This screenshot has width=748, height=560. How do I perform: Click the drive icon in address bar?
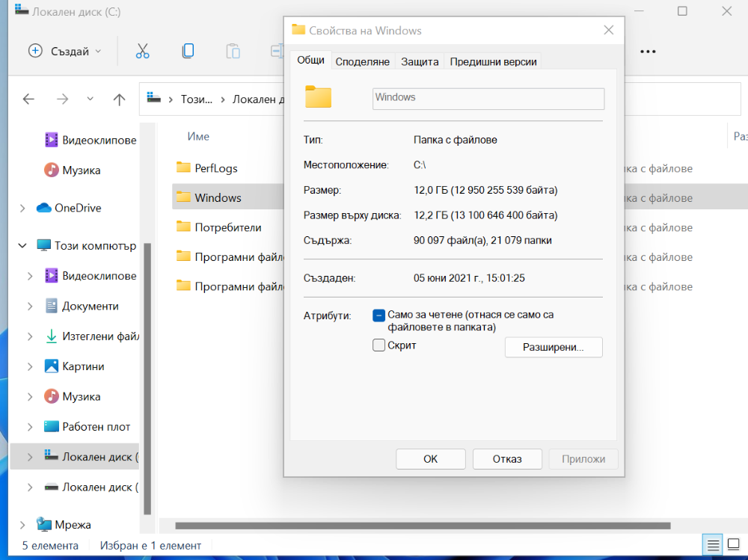(x=153, y=98)
